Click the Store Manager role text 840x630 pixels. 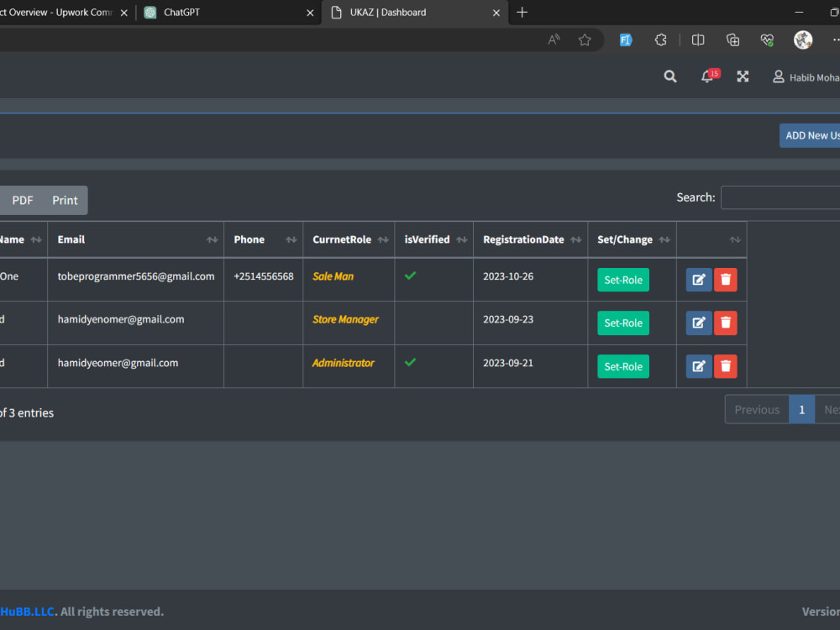click(345, 319)
